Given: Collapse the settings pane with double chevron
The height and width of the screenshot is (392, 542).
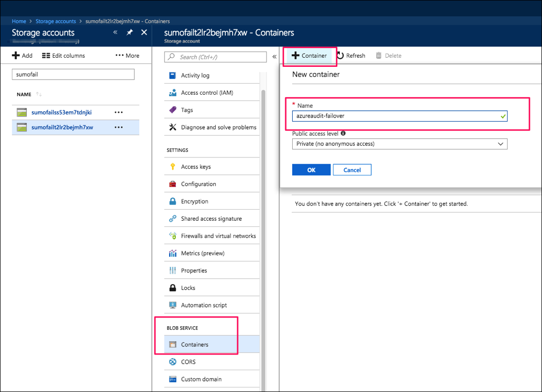Looking at the screenshot, I should click(274, 57).
